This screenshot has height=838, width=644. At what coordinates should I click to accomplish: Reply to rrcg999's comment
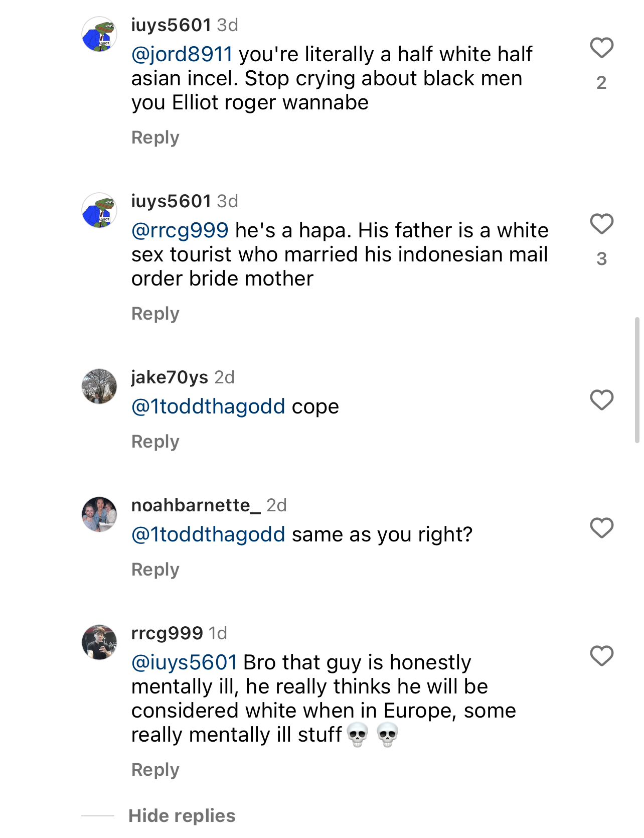[155, 770]
